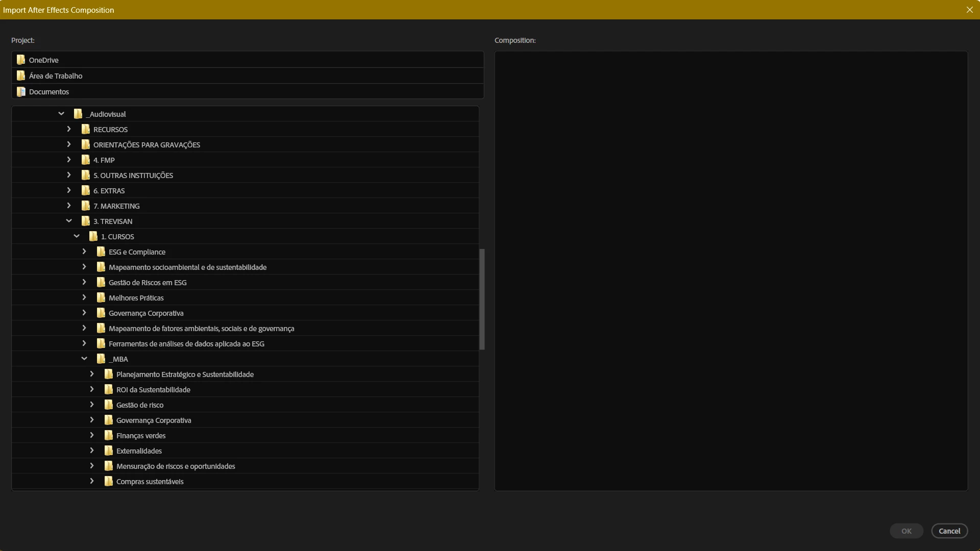Collapse the _MBA folder tree
The image size is (980, 551).
click(84, 359)
